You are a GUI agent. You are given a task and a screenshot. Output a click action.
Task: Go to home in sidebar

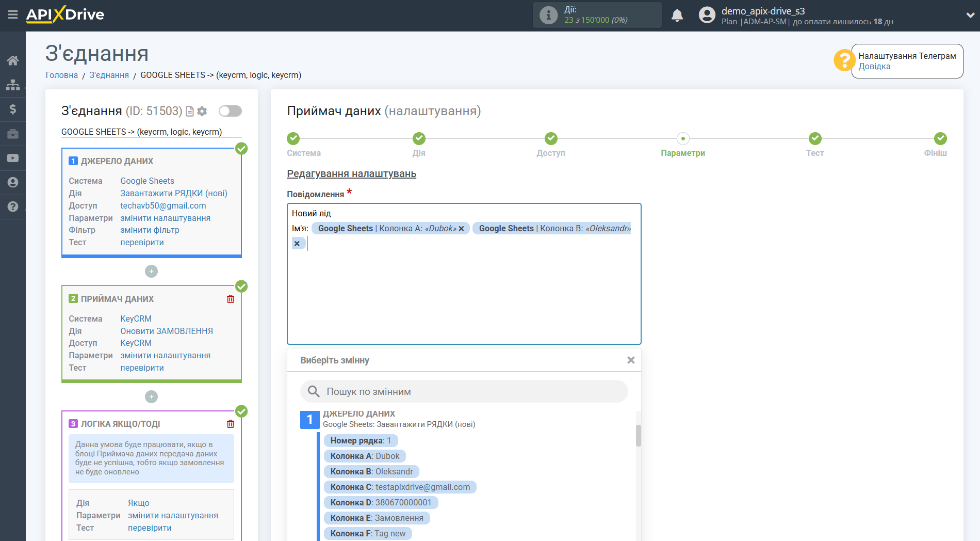(x=13, y=60)
